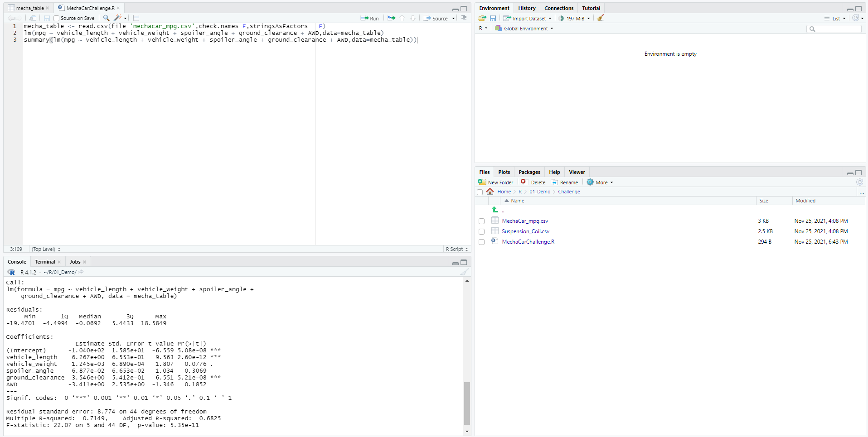Select all files via header checkbox

480,192
